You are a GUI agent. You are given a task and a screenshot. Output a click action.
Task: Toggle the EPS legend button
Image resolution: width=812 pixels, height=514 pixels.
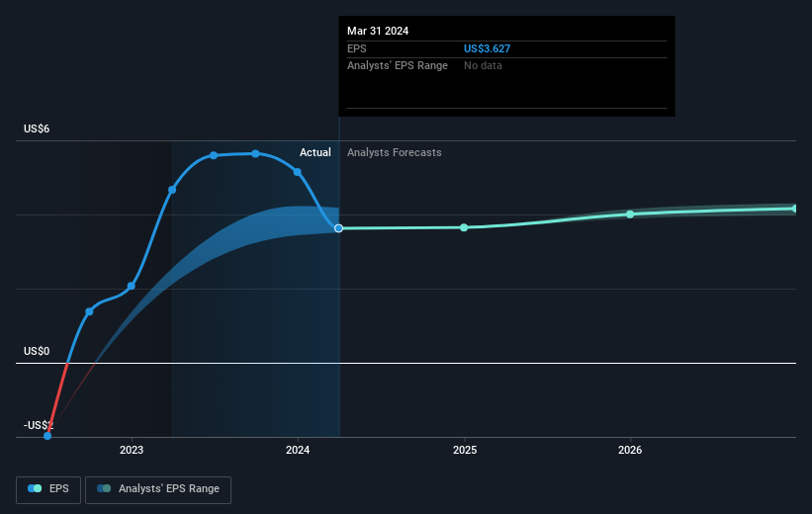(48, 489)
